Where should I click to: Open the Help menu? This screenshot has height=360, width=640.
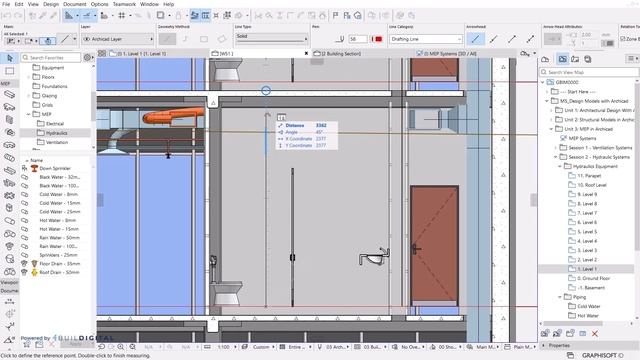169,4
